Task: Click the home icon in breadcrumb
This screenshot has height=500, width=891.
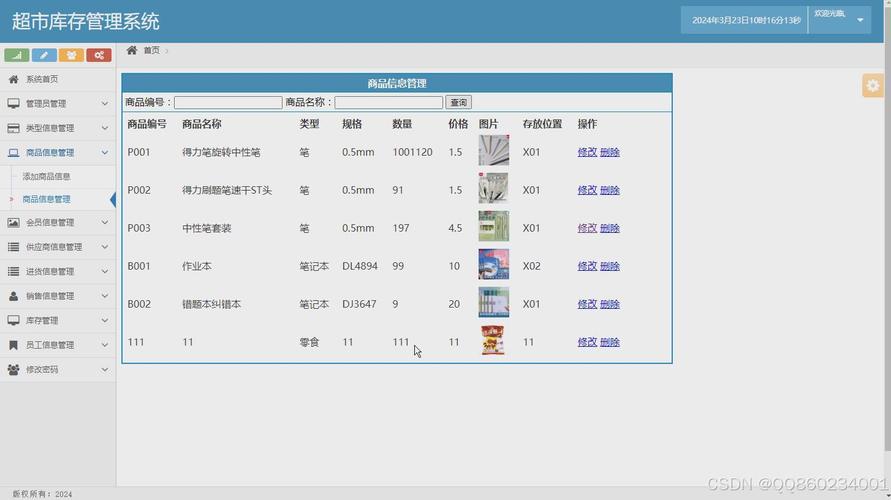Action: point(132,50)
